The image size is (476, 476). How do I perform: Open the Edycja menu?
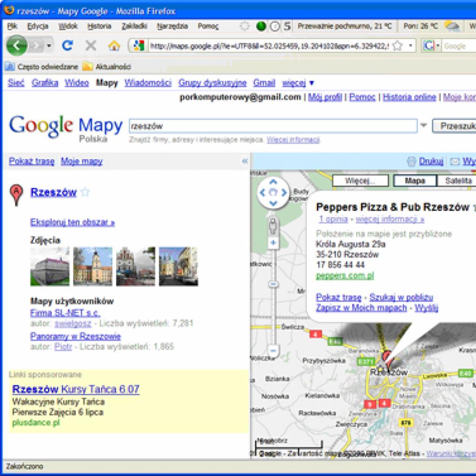[x=38, y=26]
